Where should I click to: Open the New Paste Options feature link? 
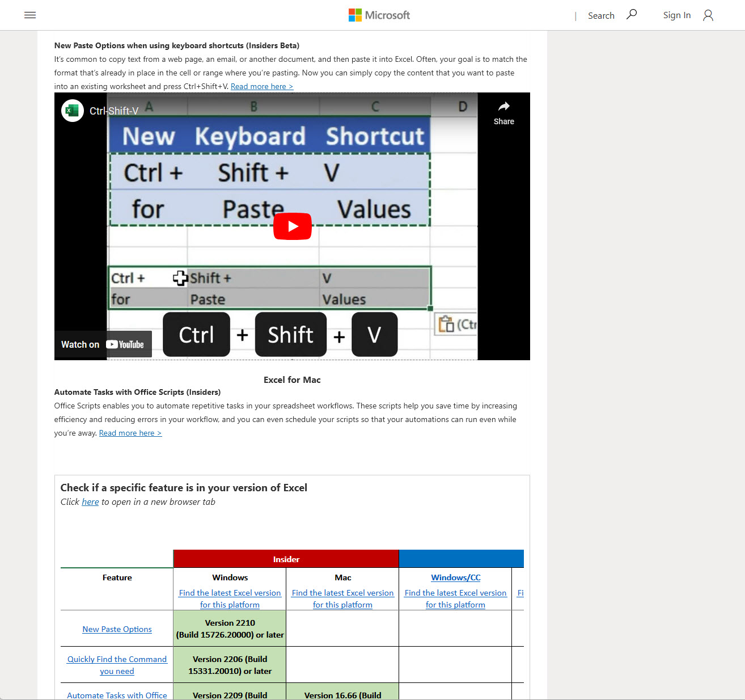point(117,629)
